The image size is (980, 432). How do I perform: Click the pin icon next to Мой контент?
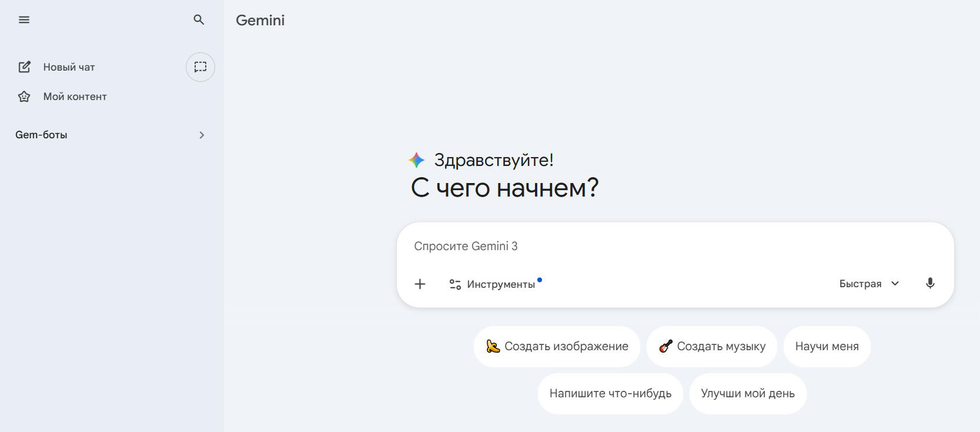(x=24, y=96)
